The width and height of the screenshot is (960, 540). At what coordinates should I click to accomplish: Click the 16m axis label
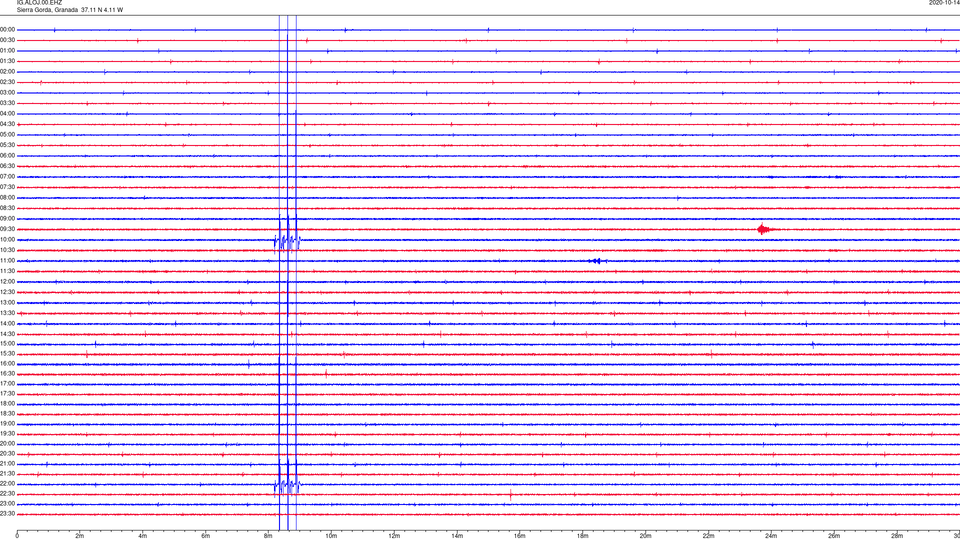[x=520, y=536]
